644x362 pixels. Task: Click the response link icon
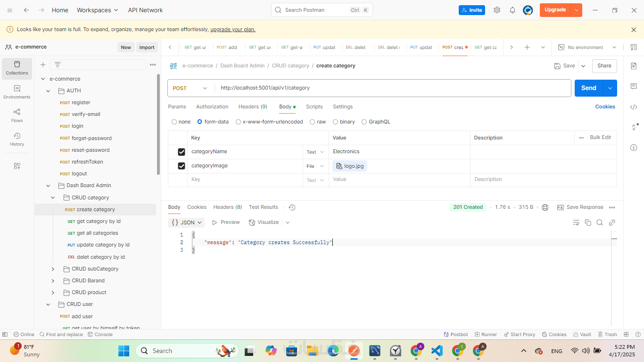point(612,222)
